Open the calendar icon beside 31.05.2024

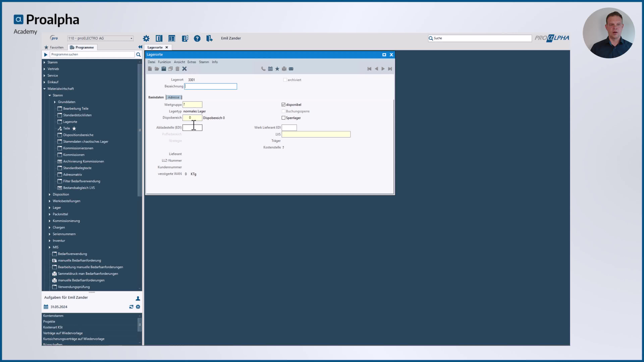click(x=46, y=307)
